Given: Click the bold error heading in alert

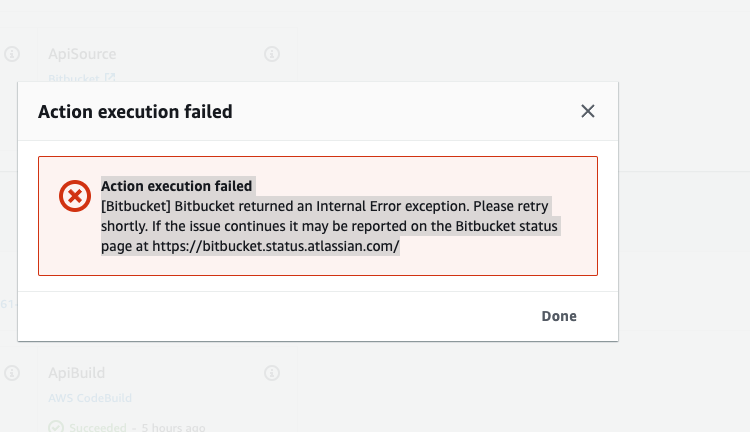Looking at the screenshot, I should coord(176,186).
